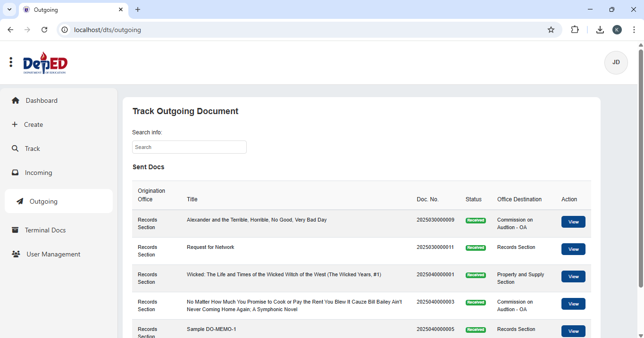Click Sent Docs heading

tap(149, 167)
